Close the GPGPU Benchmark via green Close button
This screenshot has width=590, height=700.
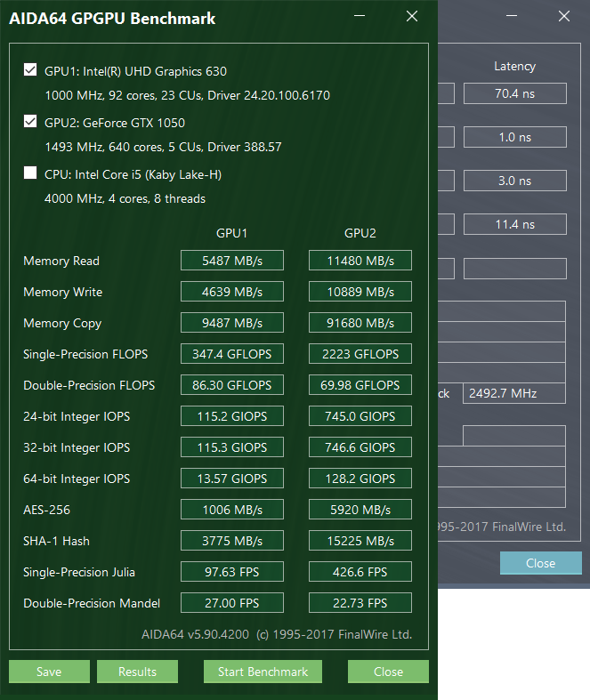tap(388, 672)
